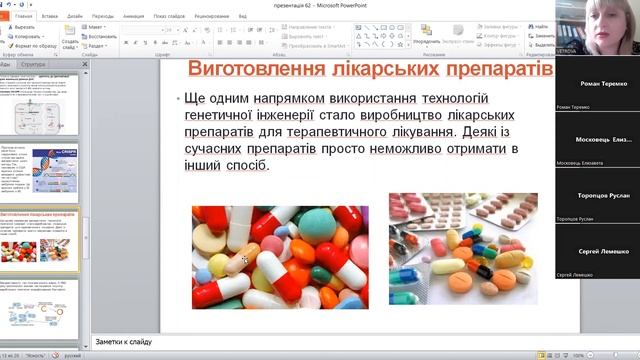
Task: Open the Переходы tab
Action: coord(102,16)
